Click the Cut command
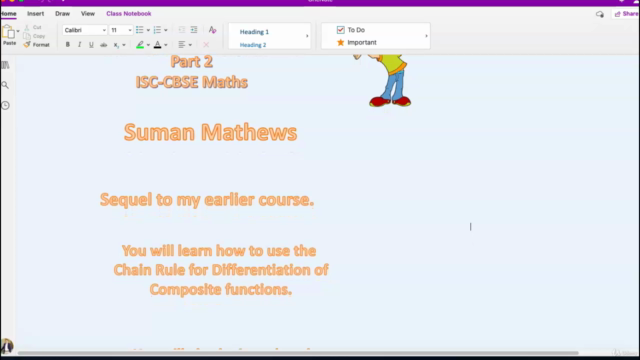 (33, 27)
